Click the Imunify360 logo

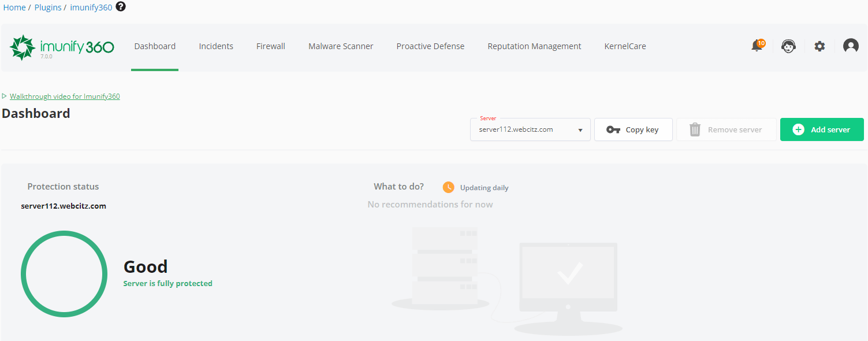(x=62, y=47)
